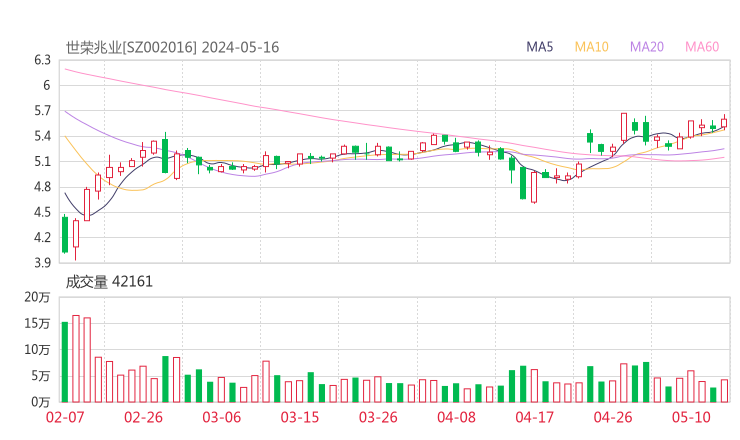740x440 pixels.
Task: Click the 4.8 price axis label
Action: 42,187
